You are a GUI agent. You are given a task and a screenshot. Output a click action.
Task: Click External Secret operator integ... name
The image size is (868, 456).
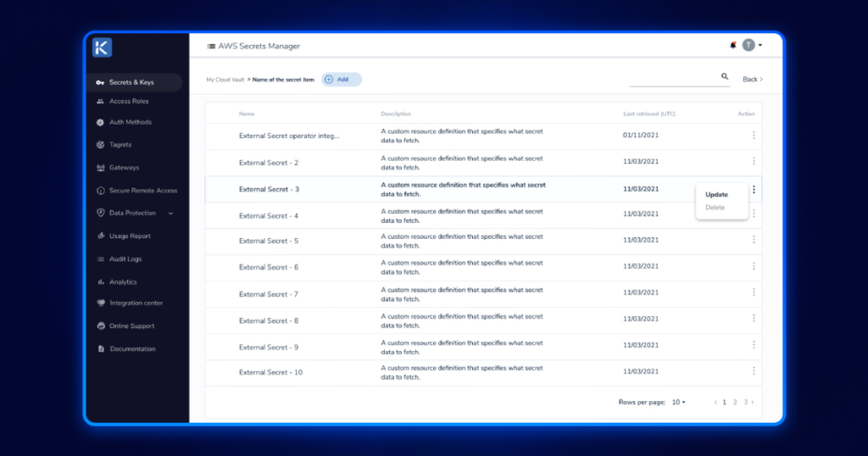[x=289, y=136]
